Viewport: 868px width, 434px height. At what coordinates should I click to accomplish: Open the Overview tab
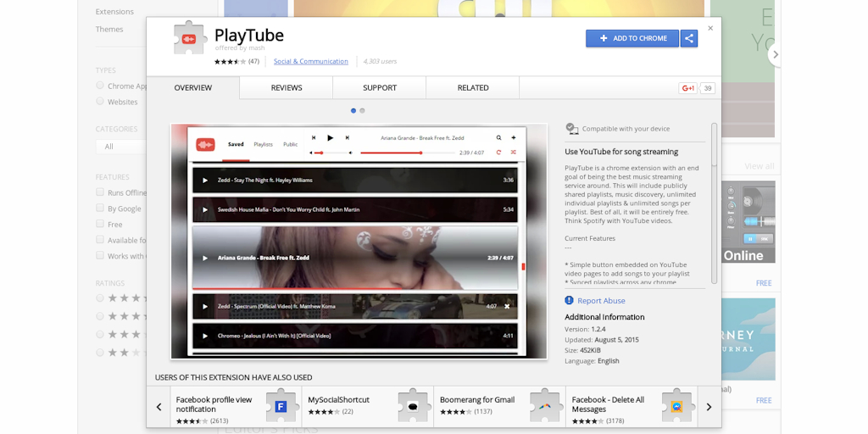pos(193,87)
